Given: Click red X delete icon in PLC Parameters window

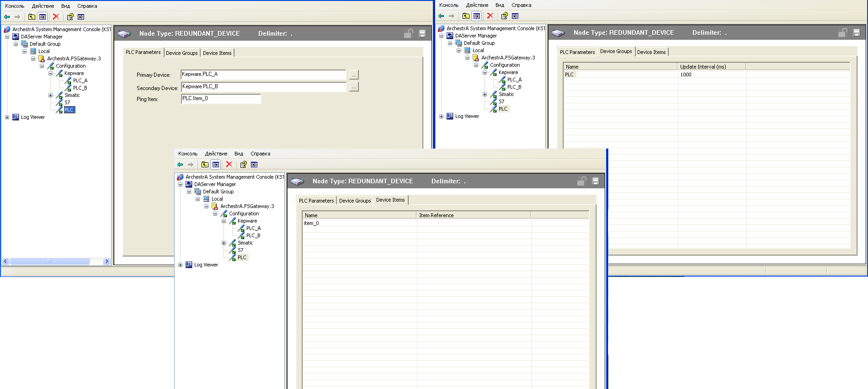Looking at the screenshot, I should click(x=56, y=17).
